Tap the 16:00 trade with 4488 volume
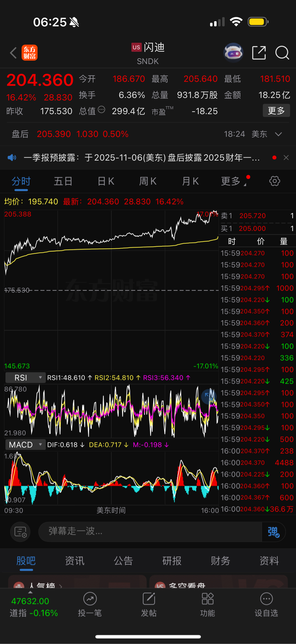Screen dimensions: 296x644 click(257, 463)
